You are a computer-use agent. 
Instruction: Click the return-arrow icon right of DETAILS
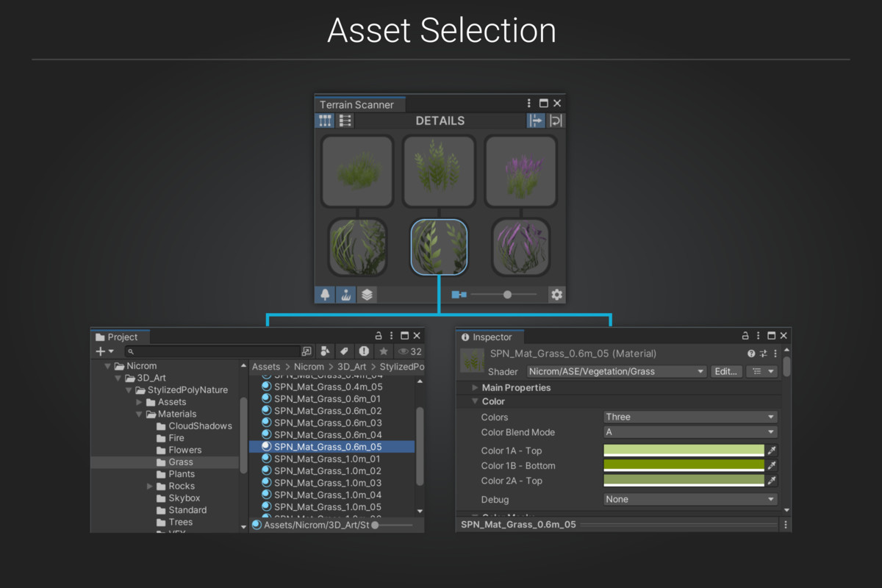[x=556, y=121]
